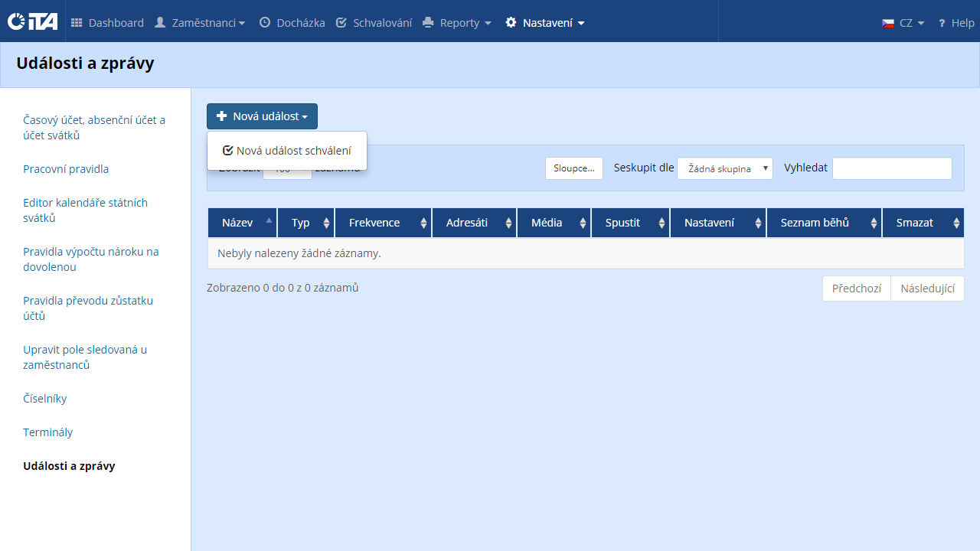
Task: Click the Následující pagination button
Action: tap(927, 289)
